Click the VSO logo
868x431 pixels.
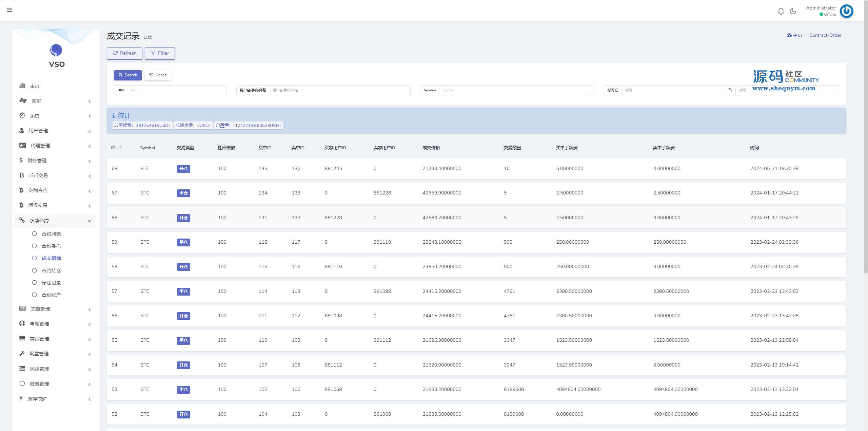coord(56,56)
